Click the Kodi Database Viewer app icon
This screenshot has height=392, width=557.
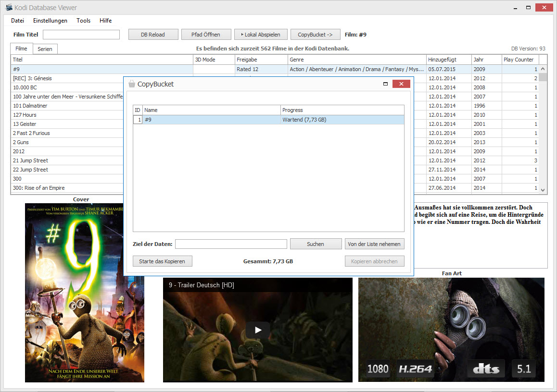[9, 8]
